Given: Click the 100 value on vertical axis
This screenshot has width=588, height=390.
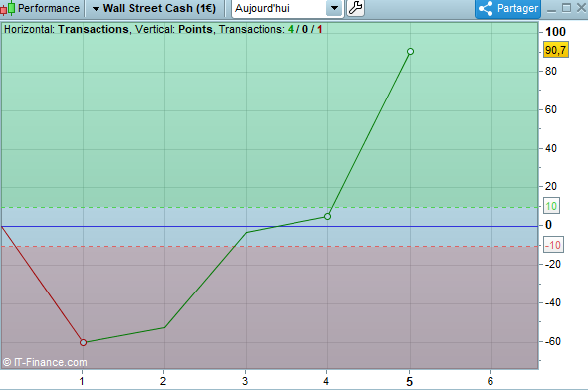Looking at the screenshot, I should tap(555, 32).
